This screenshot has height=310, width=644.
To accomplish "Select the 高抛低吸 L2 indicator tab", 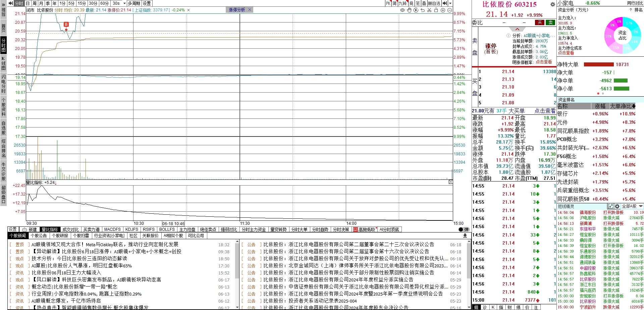I will (364, 229).
